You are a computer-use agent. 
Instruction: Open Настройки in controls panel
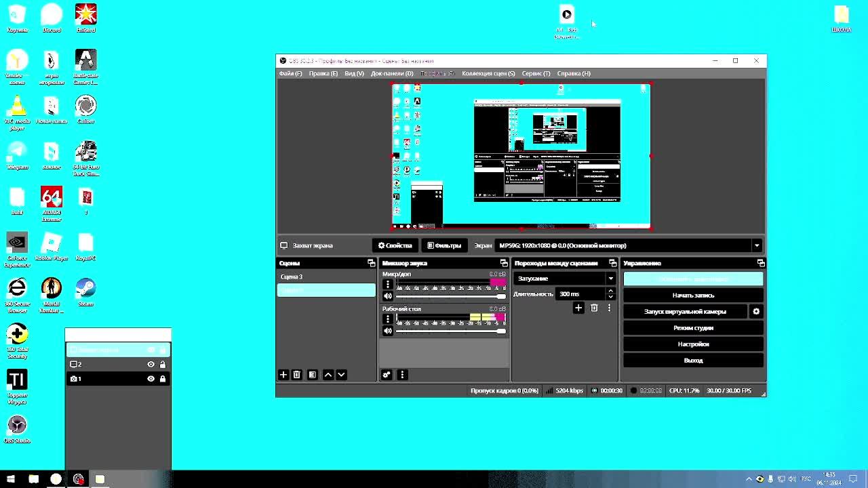pyautogui.click(x=693, y=344)
